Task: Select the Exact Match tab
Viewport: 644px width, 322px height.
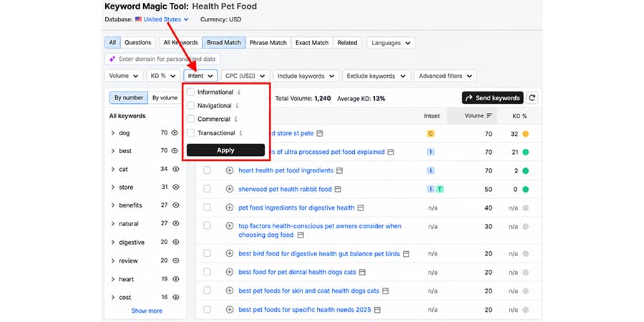Action: coord(312,43)
